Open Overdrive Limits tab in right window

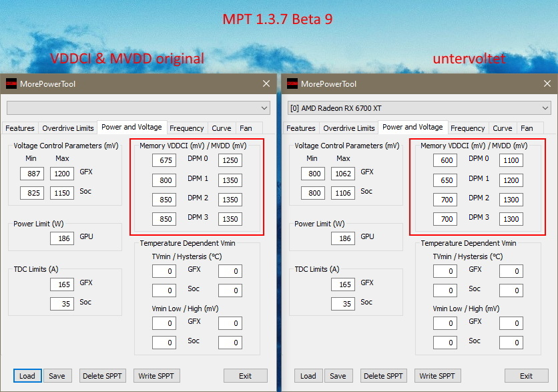click(348, 128)
